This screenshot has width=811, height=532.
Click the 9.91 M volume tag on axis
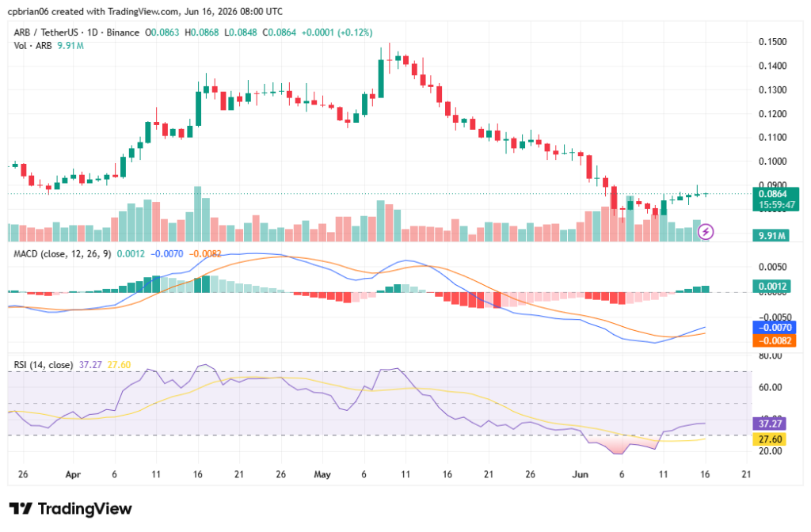coord(771,236)
